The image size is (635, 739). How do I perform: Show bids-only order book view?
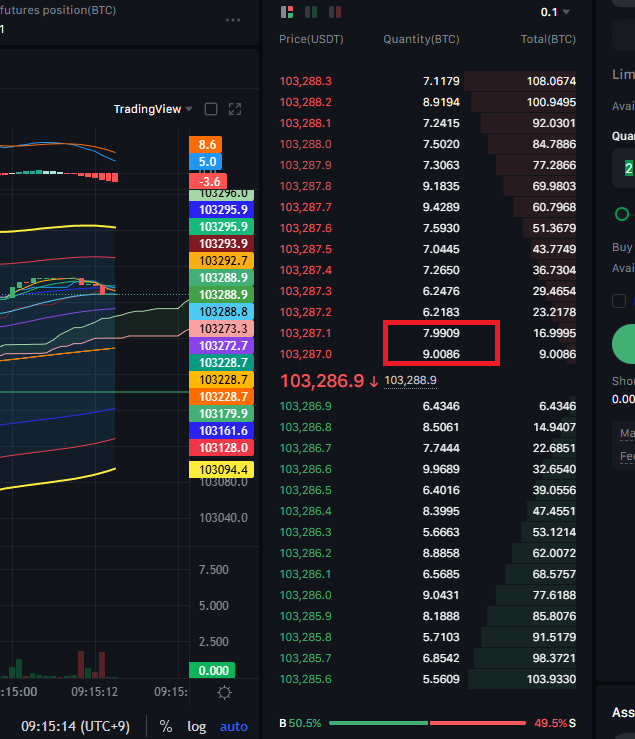tap(311, 12)
